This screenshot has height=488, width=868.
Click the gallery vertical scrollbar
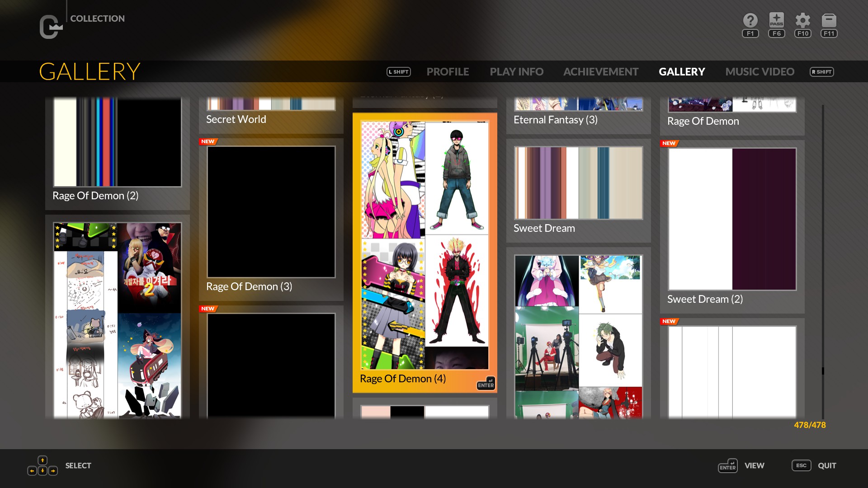(x=823, y=262)
